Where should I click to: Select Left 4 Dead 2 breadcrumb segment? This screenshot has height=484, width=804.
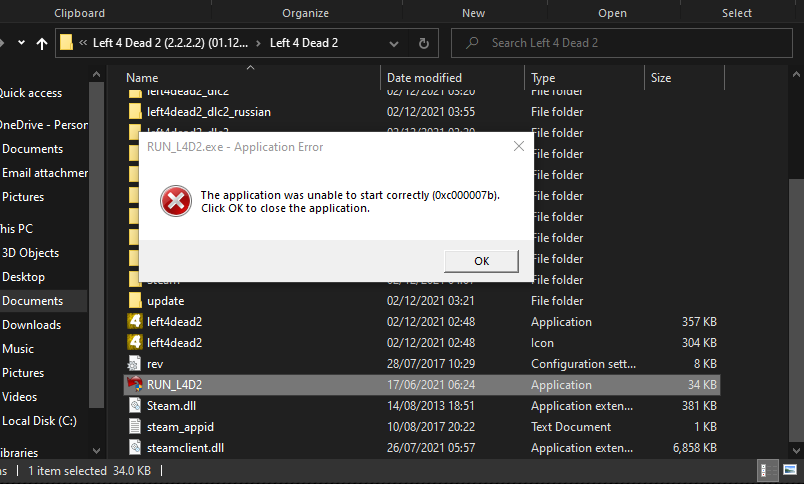click(304, 43)
